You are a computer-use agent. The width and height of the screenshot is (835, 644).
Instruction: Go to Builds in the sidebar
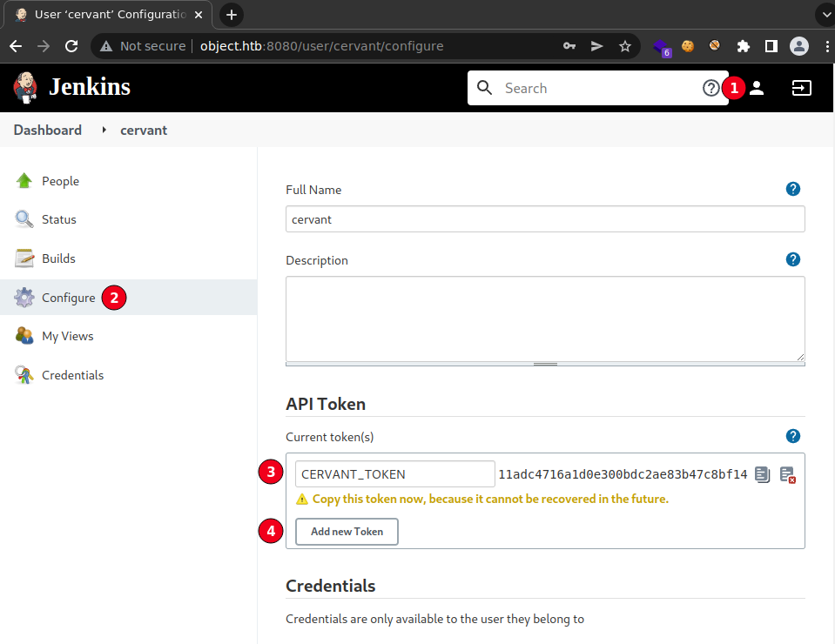pos(58,258)
